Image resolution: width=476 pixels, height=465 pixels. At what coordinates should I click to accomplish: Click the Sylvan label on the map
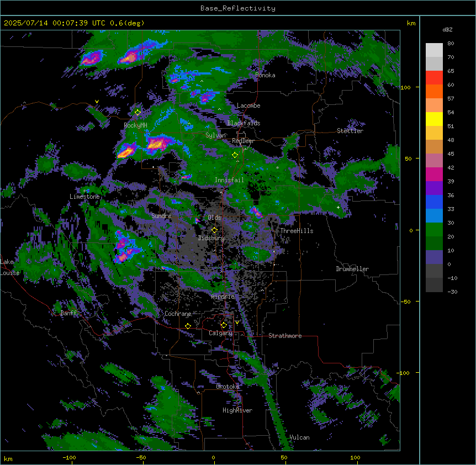[x=215, y=135]
